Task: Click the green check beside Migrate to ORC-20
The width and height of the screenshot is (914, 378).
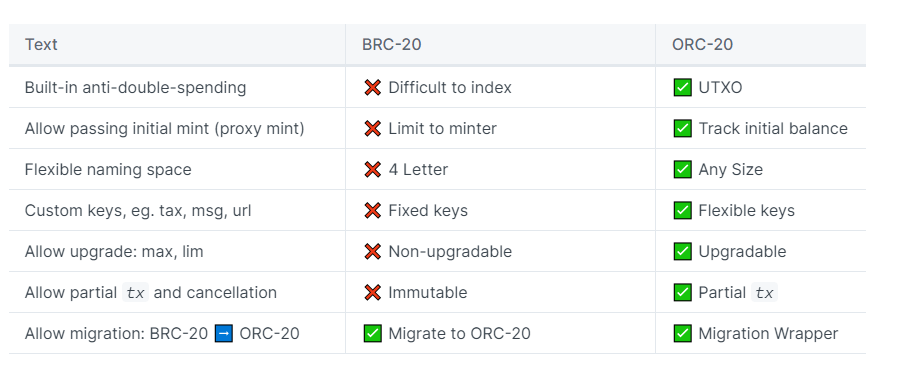Action: coord(372,334)
